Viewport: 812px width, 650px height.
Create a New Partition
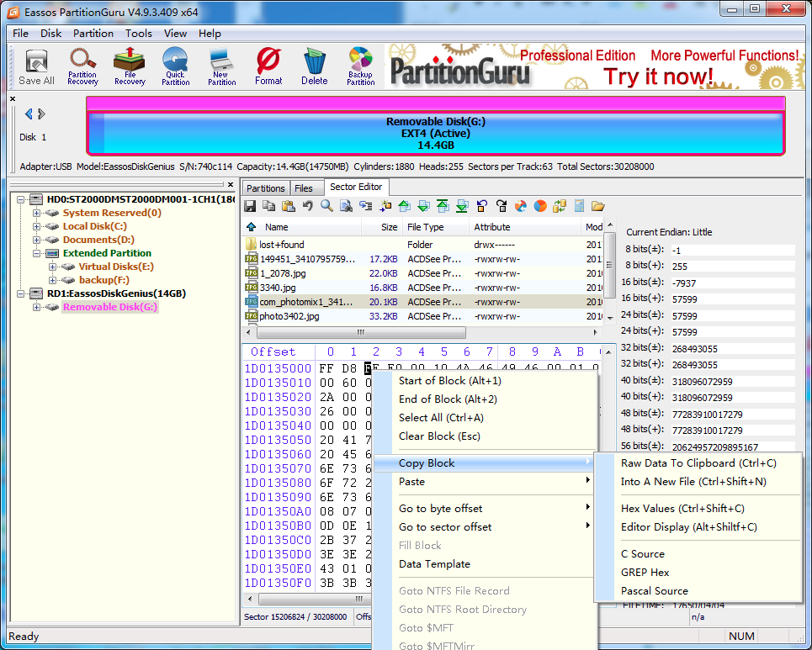click(221, 66)
